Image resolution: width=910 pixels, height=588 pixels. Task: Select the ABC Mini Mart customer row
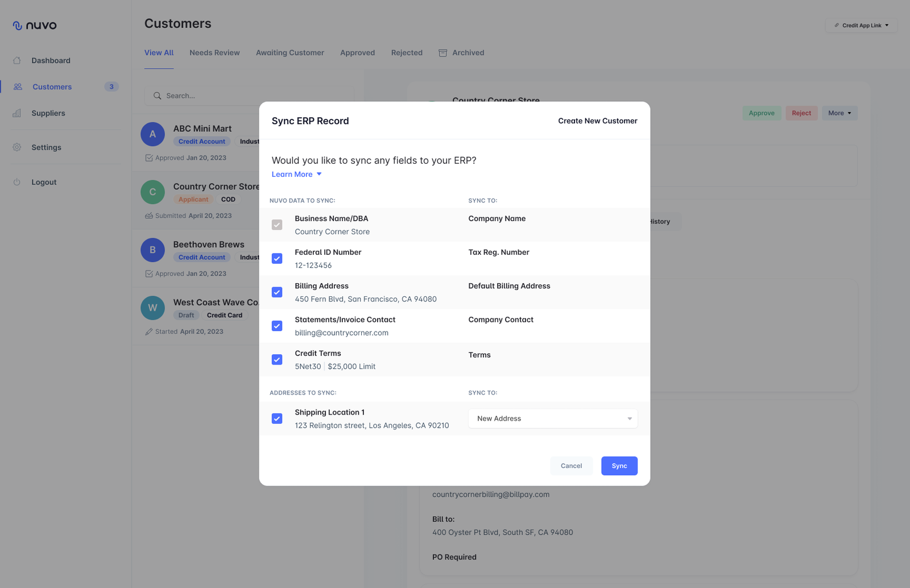coord(196,143)
